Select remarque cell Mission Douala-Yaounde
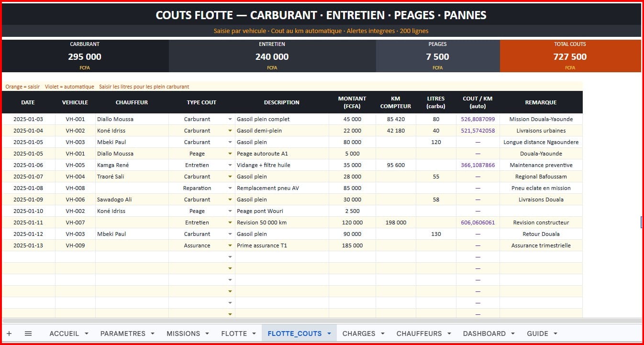This screenshot has height=345, width=644. [541, 119]
